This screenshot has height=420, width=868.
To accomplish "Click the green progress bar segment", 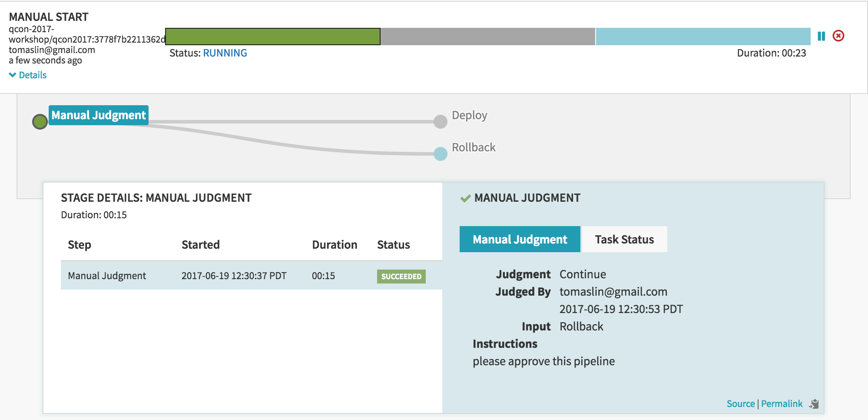I will 273,37.
